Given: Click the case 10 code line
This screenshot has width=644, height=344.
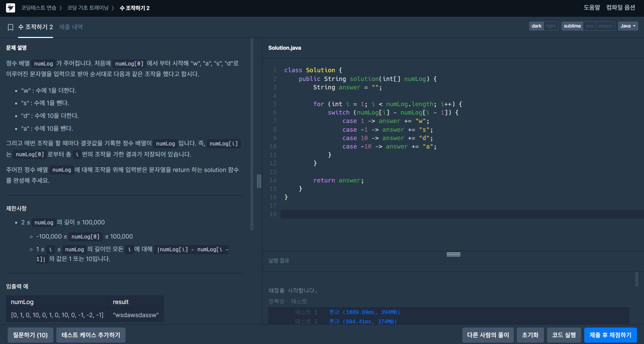Looking at the screenshot, I should coord(388,138).
